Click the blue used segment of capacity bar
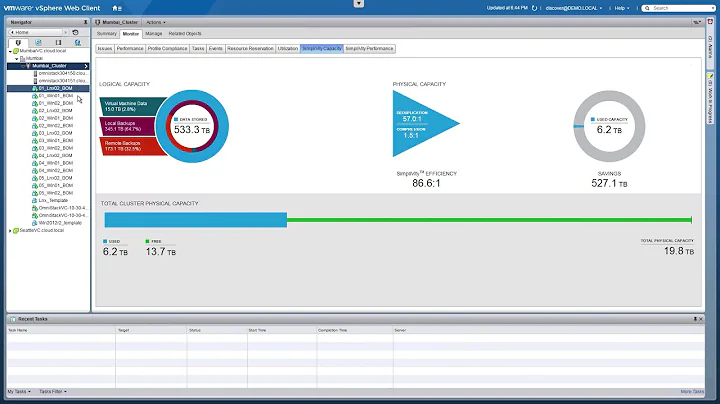The image size is (720, 404). [x=196, y=220]
